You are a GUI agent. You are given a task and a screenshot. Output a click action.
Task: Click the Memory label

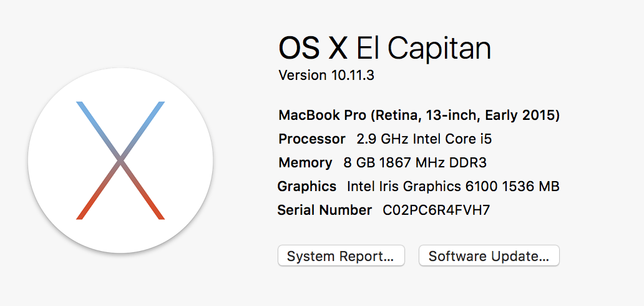(x=305, y=163)
